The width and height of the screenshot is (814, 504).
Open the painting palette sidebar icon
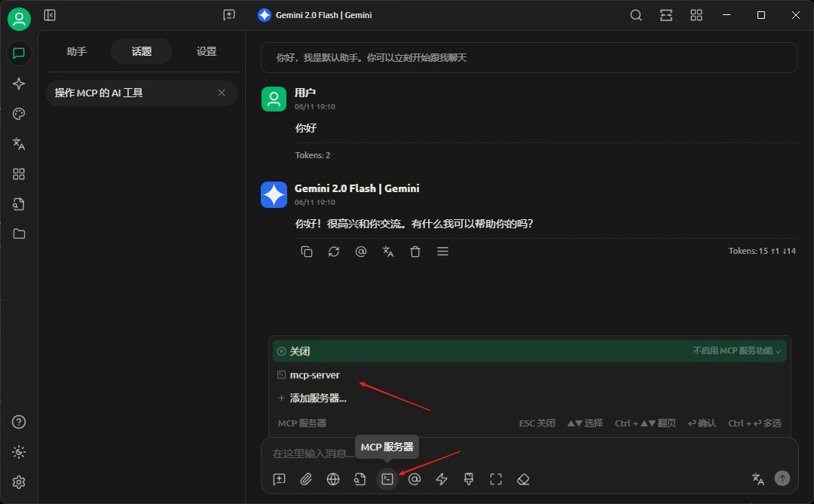tap(19, 114)
